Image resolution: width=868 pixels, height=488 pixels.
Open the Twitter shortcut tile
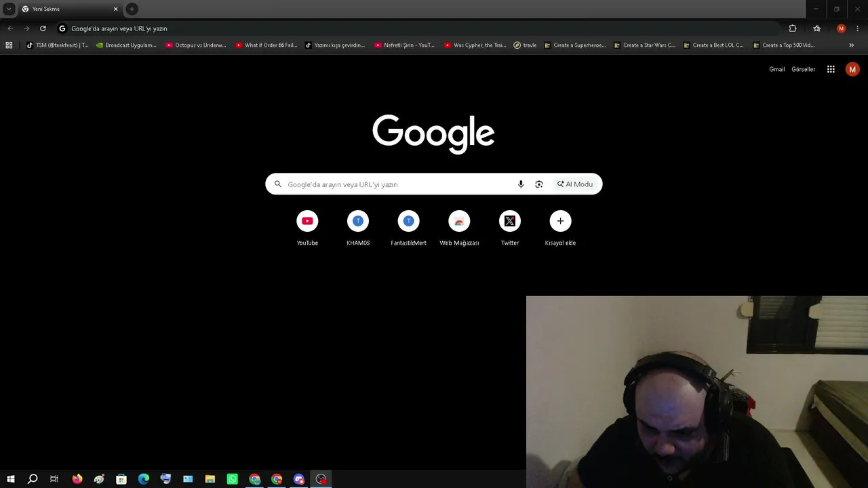[x=510, y=228]
